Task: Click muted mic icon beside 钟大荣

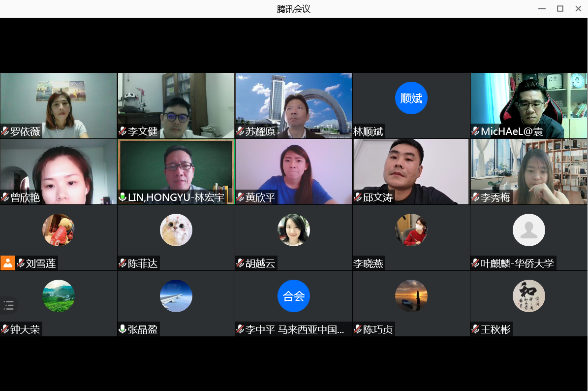Action: tap(5, 329)
